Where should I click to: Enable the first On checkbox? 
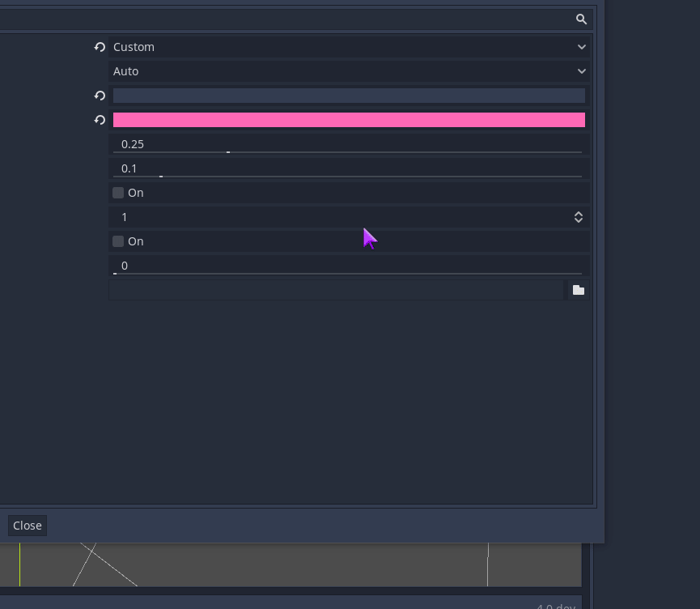(118, 193)
